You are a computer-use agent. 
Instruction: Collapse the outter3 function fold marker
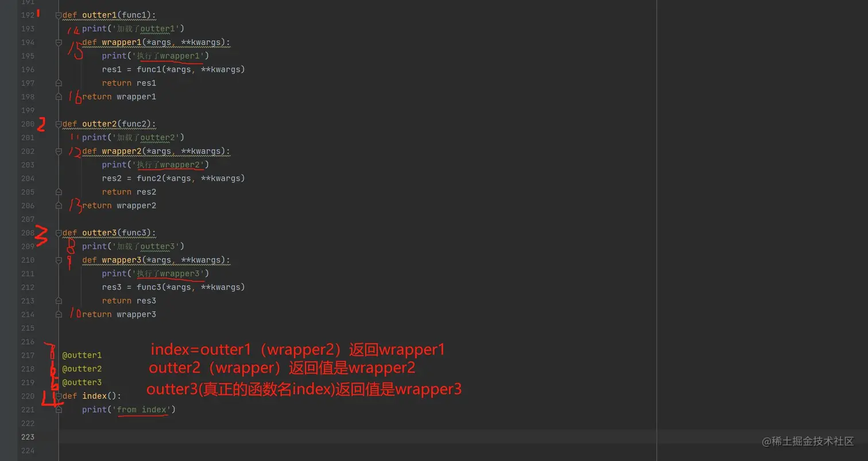coord(59,233)
